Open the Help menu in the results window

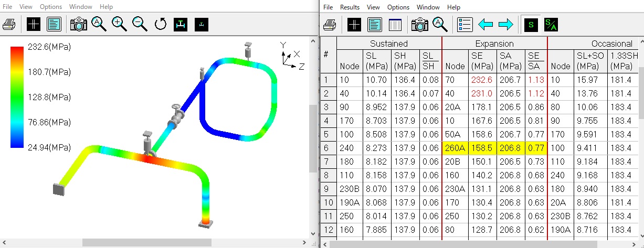453,7
